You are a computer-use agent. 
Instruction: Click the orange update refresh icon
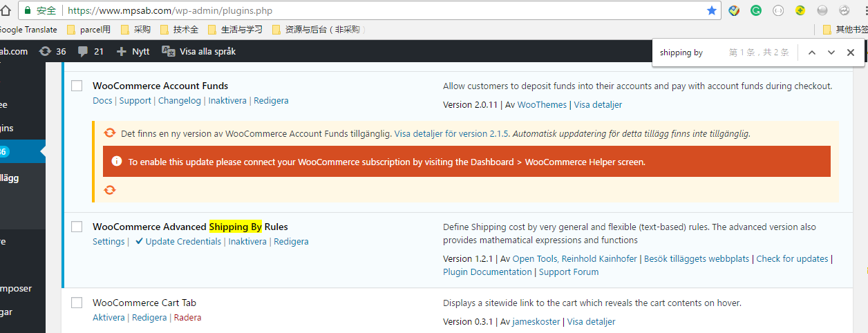110,133
